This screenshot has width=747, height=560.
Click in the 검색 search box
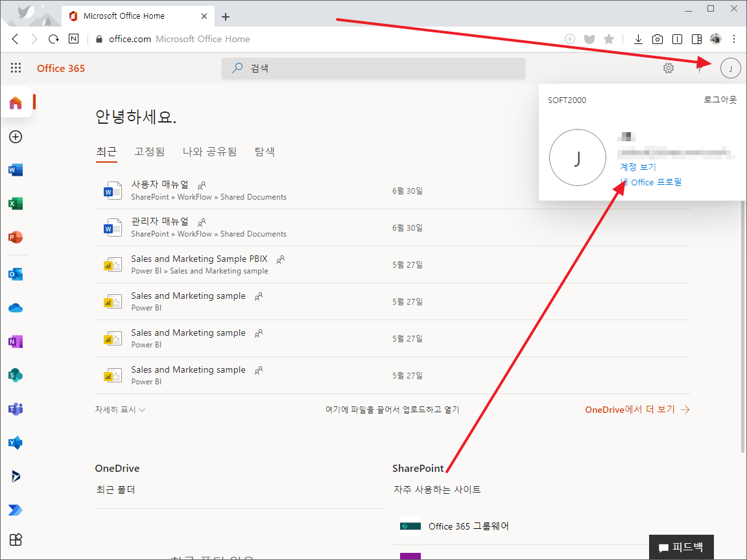click(x=373, y=68)
